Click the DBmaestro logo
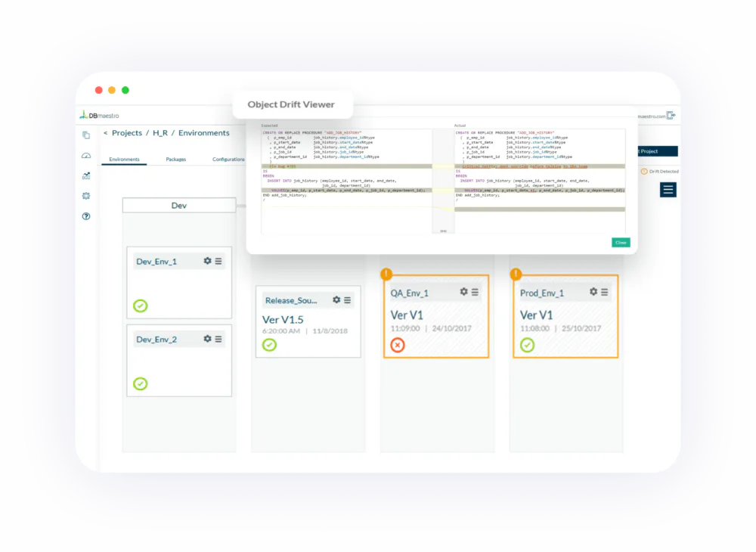The image size is (756, 552). pyautogui.click(x=99, y=115)
